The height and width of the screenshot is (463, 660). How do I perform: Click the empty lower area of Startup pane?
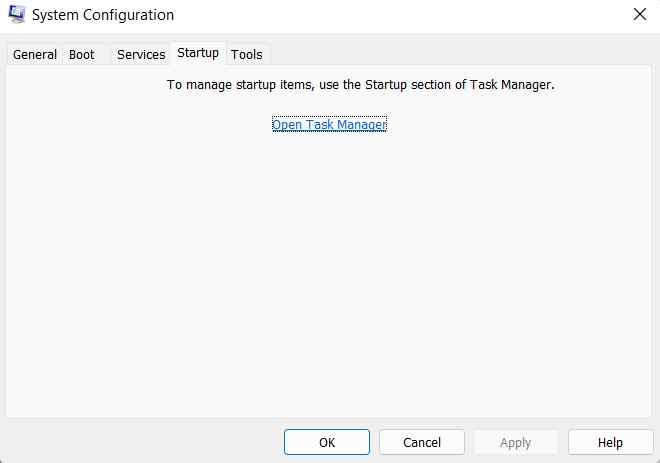(x=330, y=300)
